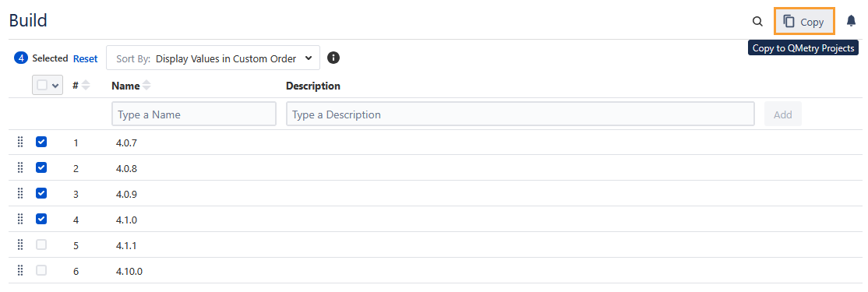Viewport: 868px width, 292px height.
Task: Select build name 4.0.9
Action: tap(126, 195)
